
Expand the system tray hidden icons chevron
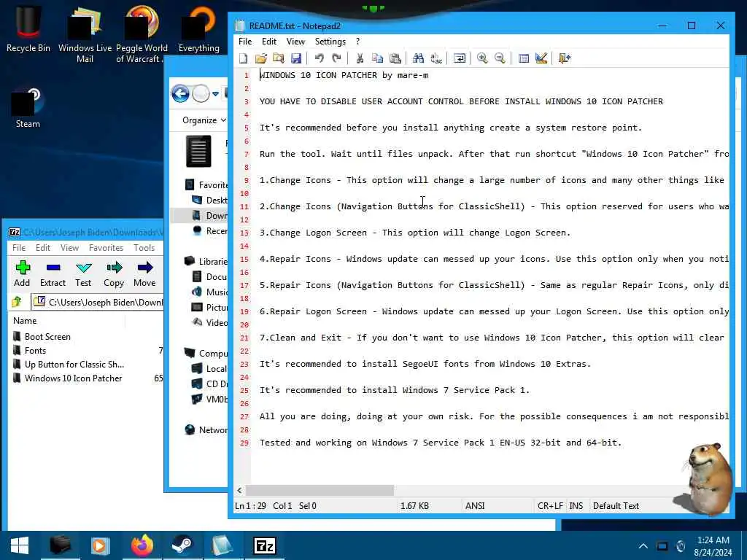pos(643,545)
